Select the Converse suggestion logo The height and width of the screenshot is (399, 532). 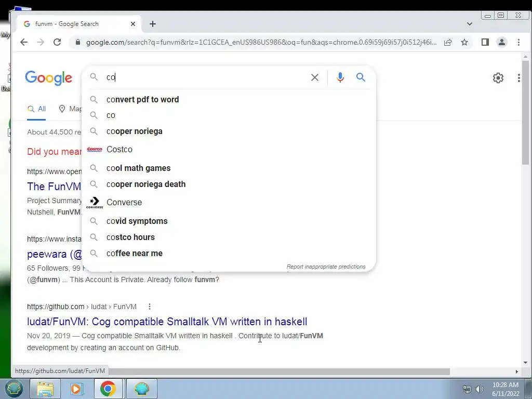95,202
